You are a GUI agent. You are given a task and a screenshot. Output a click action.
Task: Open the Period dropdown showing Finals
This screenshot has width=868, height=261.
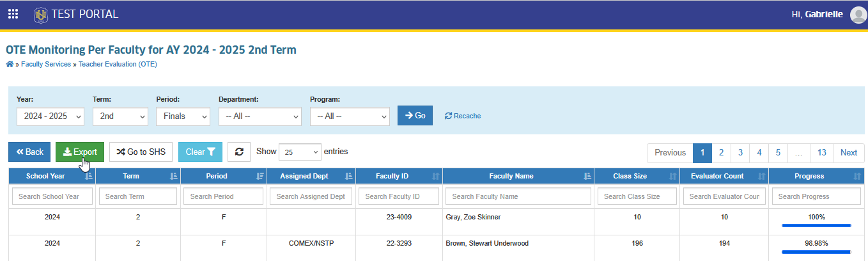(x=183, y=116)
